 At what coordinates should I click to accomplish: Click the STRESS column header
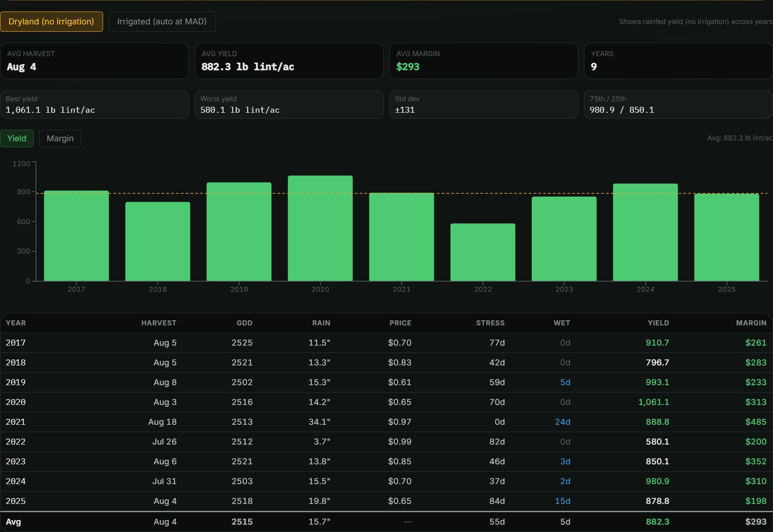pos(490,323)
